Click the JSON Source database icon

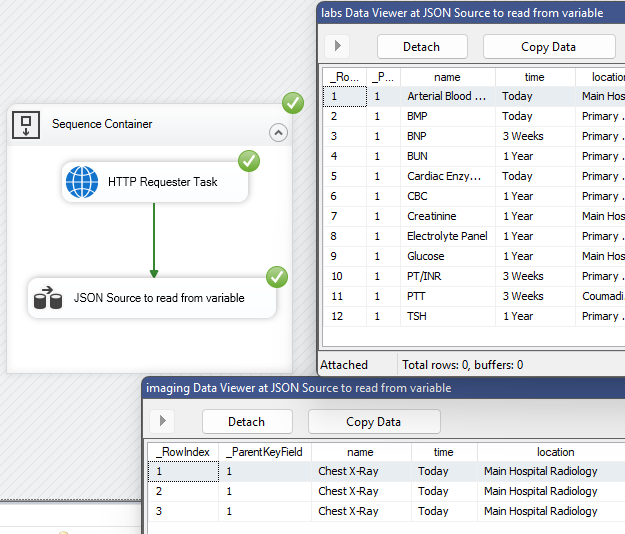pos(48,298)
